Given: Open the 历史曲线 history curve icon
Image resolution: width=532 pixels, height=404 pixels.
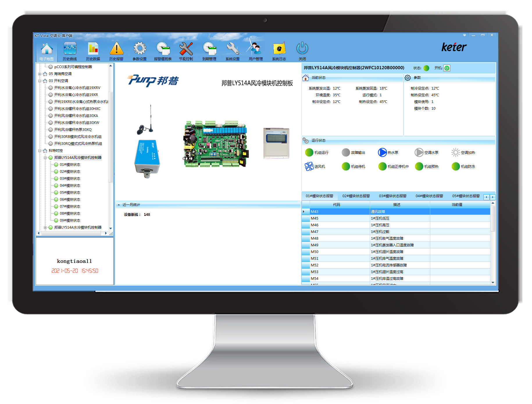Looking at the screenshot, I should coord(70,49).
